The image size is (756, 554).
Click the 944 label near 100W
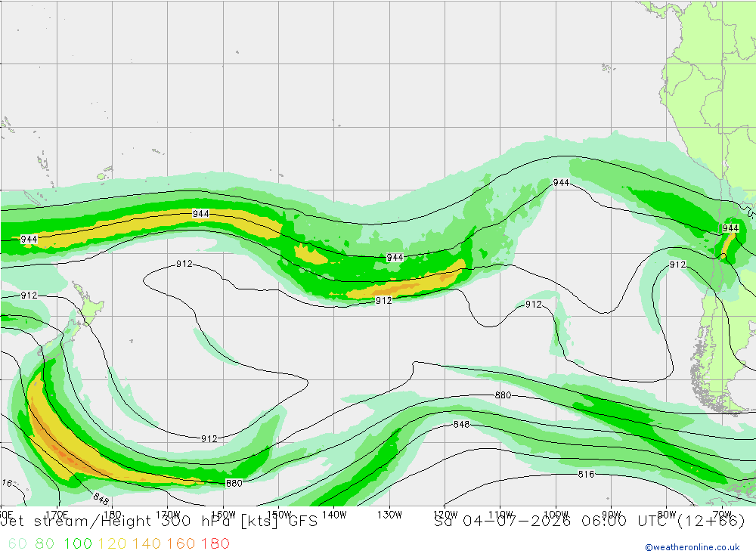tap(561, 182)
